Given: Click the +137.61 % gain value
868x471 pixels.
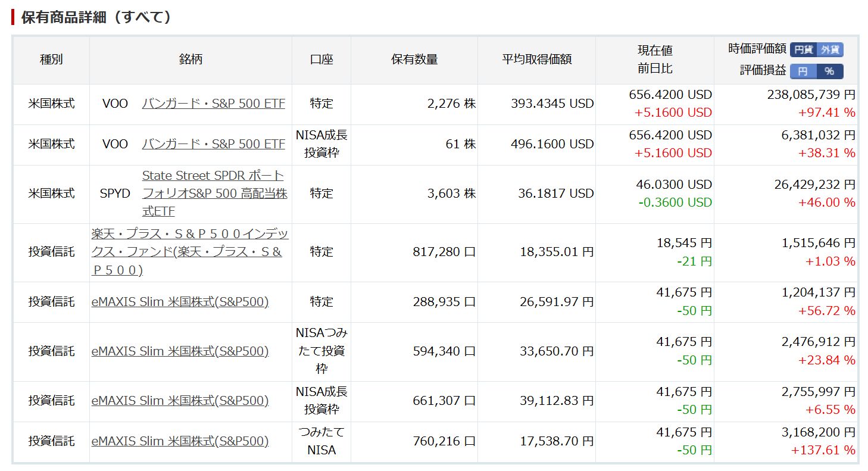Looking at the screenshot, I should 822,450.
